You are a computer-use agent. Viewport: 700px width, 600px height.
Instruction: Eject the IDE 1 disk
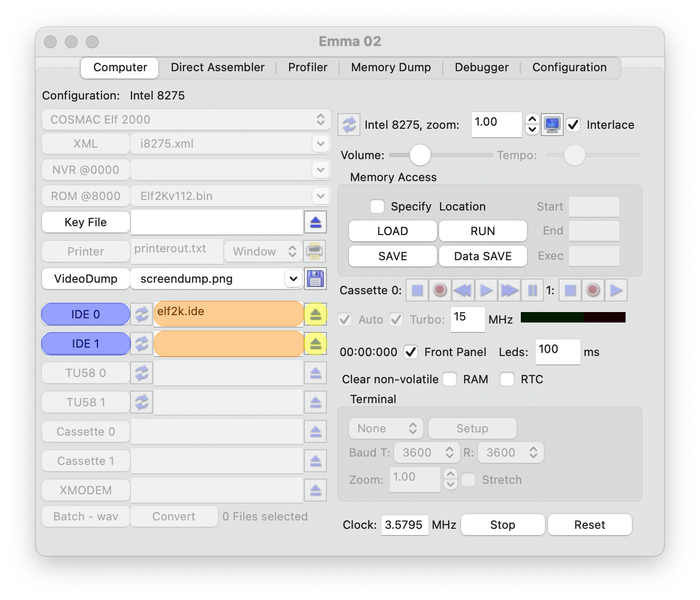click(x=315, y=343)
